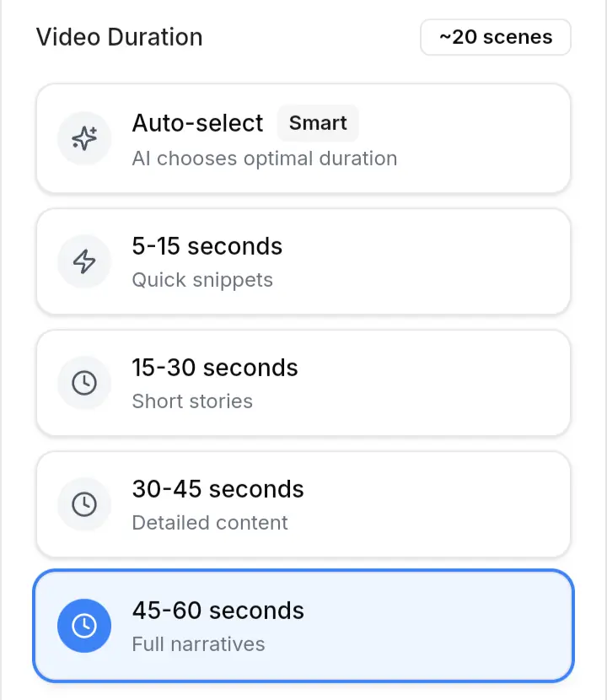Click the clock icon beside 15-30 seconds

pos(84,383)
